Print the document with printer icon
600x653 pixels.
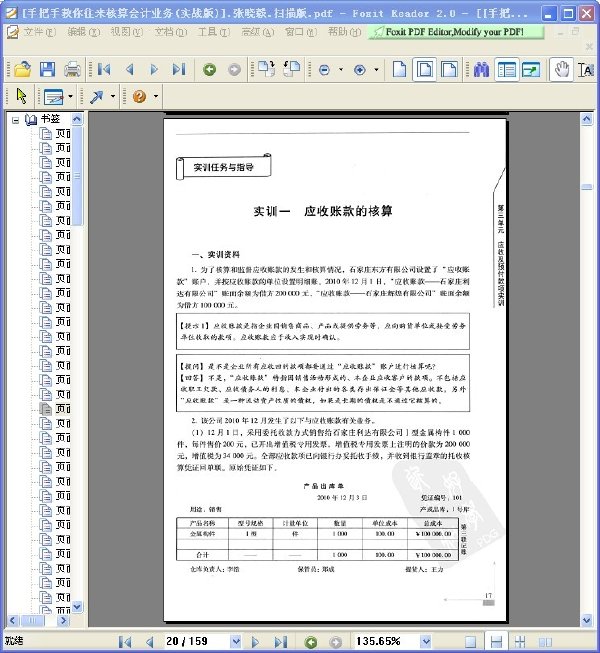[x=72, y=69]
